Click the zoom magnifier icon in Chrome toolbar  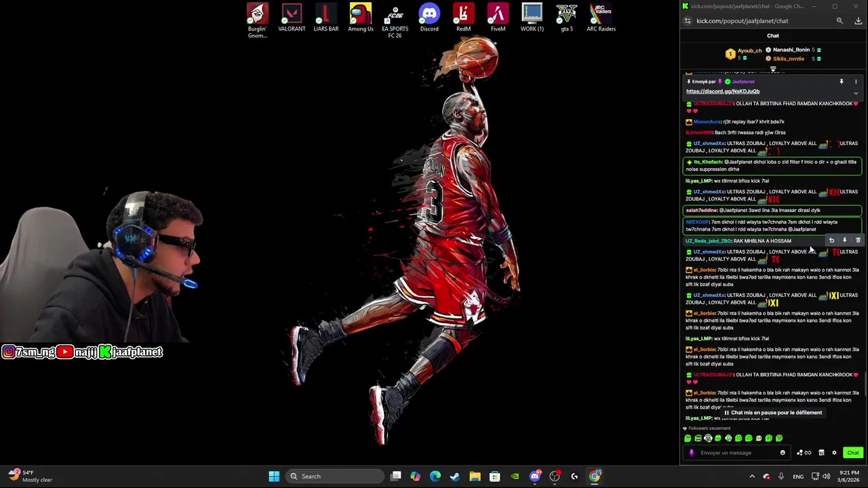click(x=840, y=21)
